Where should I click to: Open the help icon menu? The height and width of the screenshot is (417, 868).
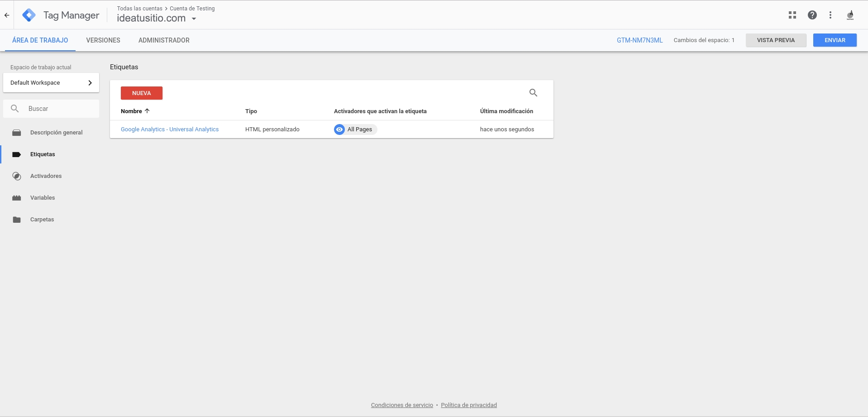[x=812, y=15]
